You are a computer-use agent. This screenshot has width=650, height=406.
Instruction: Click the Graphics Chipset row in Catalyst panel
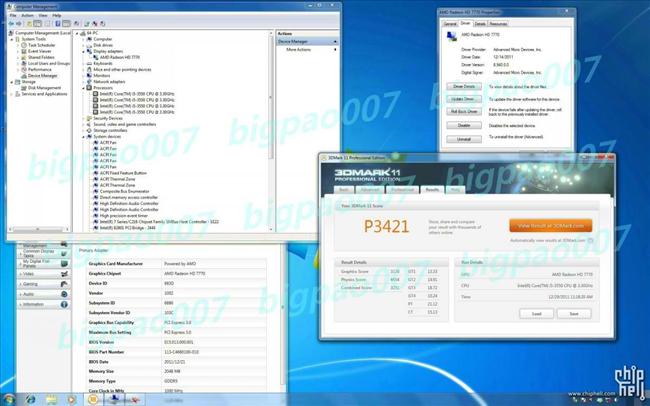pyautogui.click(x=177, y=274)
